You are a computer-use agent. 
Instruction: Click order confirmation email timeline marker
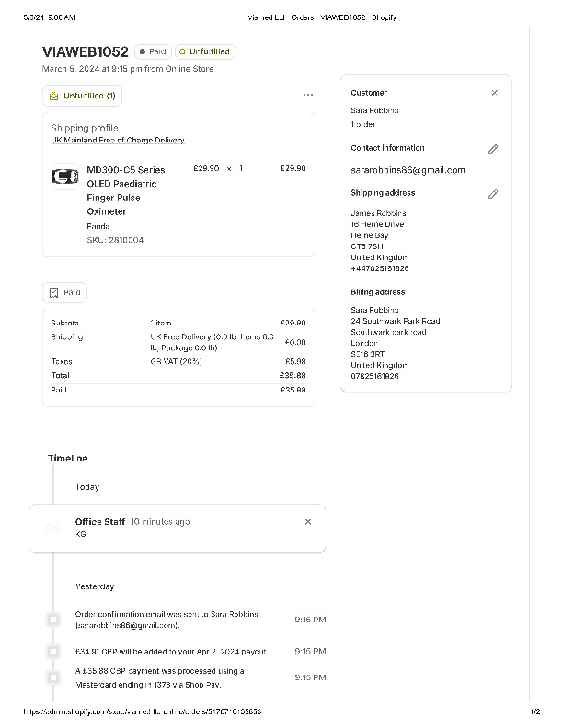pos(53,620)
